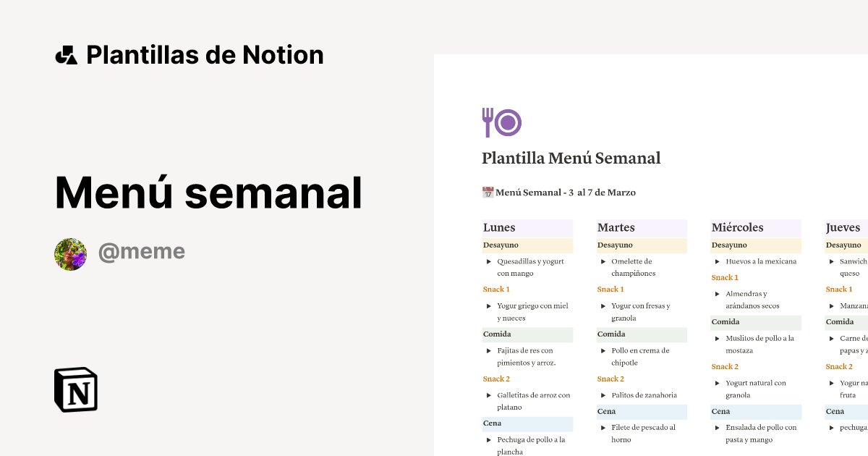Click the orange Snack 1 label under Martes
This screenshot has height=456, width=868.
click(610, 289)
